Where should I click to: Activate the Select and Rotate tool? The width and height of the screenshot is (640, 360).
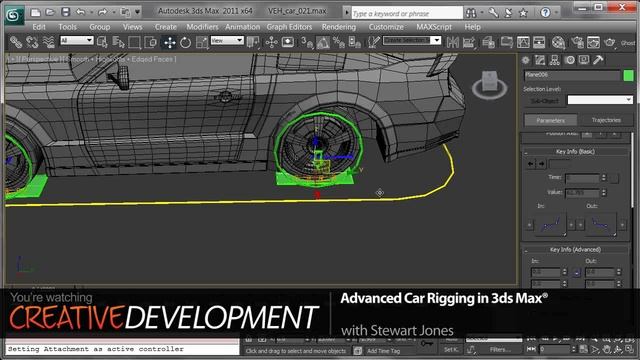pyautogui.click(x=185, y=42)
